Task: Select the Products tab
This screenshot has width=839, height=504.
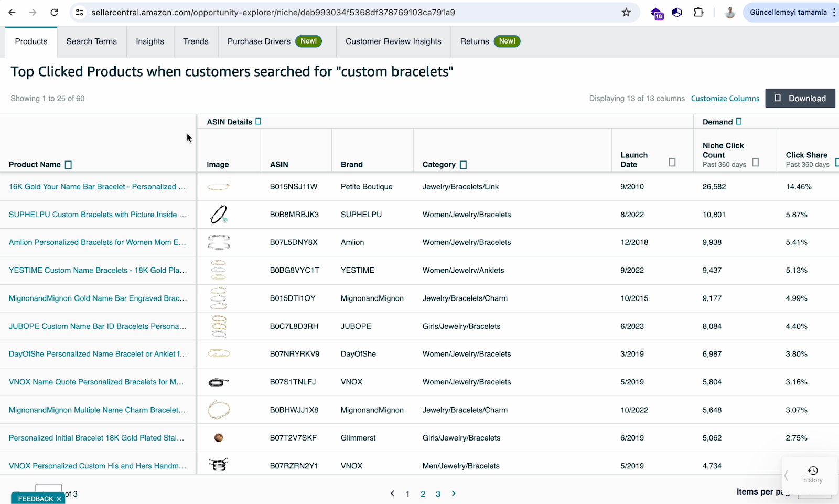Action: [31, 41]
